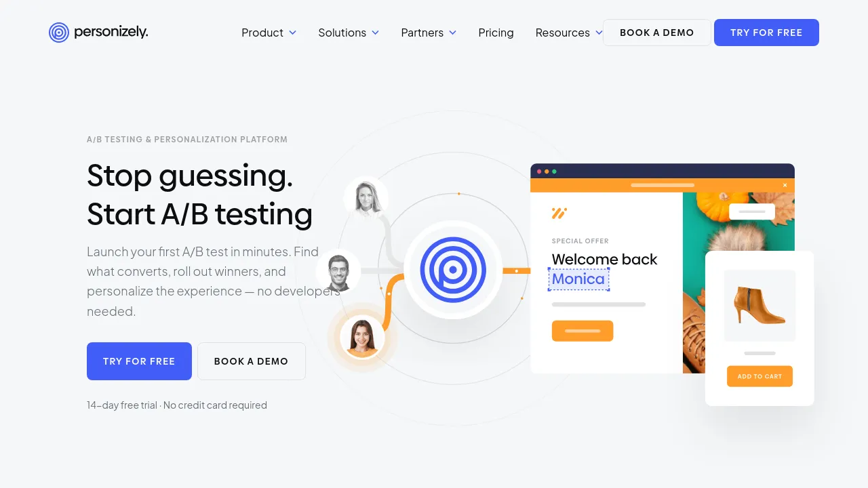The image size is (868, 488).
Task: Click Add to Cart on the boot card
Action: [759, 376]
